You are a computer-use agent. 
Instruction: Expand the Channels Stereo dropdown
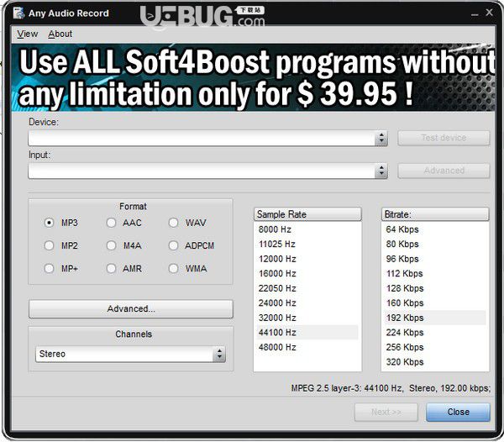130,354
